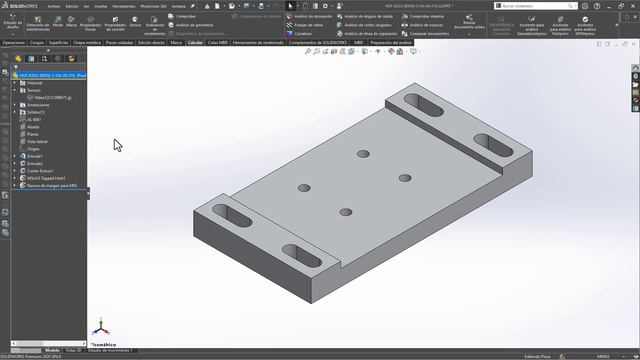Toggle Análisis de línea de separación

(367, 33)
